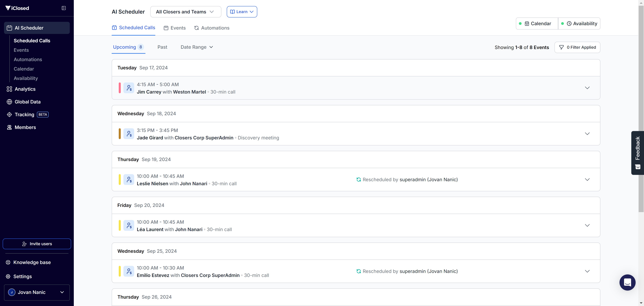The image size is (644, 306).
Task: Open All Closers and Teams dropdown
Action: (185, 12)
